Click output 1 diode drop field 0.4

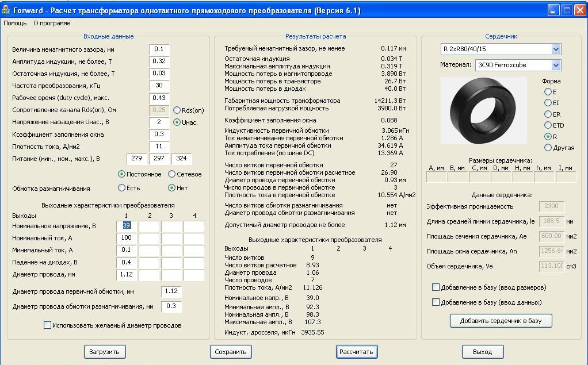(x=127, y=263)
